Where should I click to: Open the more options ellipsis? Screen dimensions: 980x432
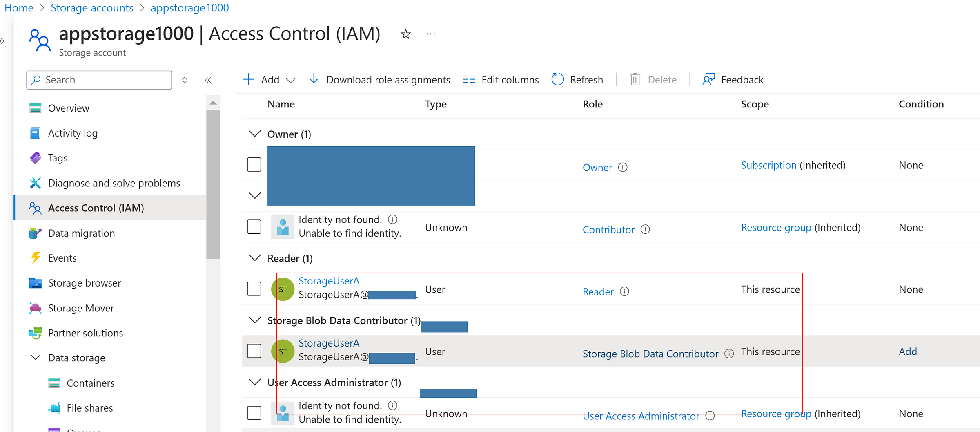click(431, 34)
